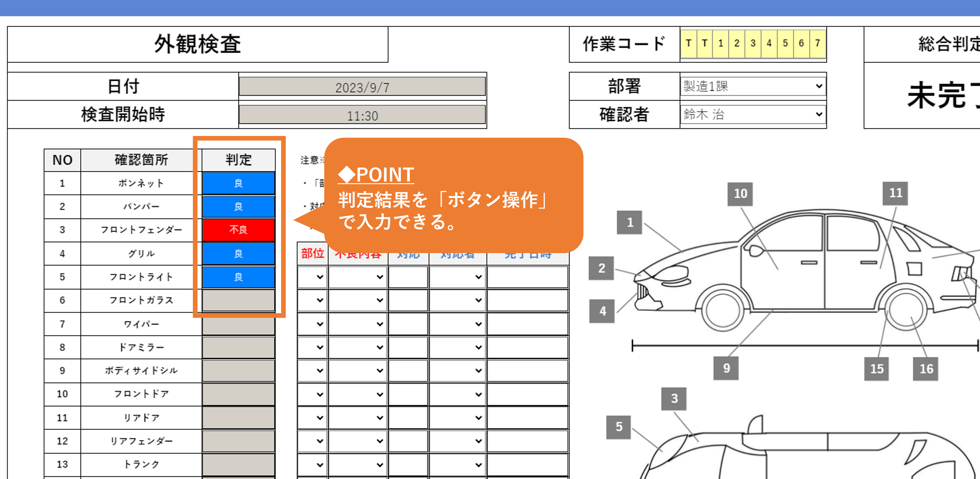
Task: Click the 部位 column header in red
Action: (x=312, y=254)
